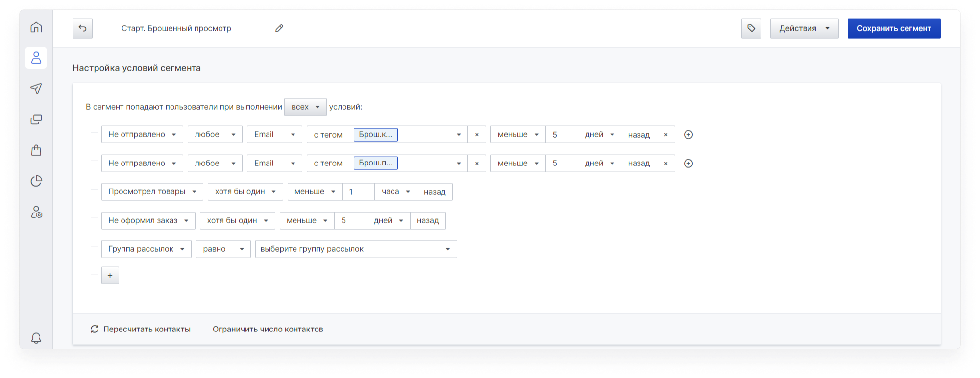980x378 pixels.
Task: Open the shopping bag icon in sidebar
Action: [x=36, y=150]
